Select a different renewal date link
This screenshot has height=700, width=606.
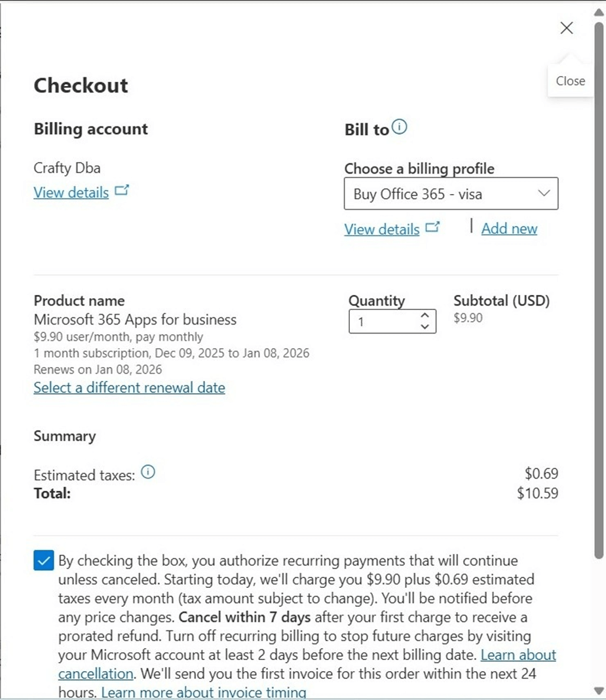(x=129, y=387)
